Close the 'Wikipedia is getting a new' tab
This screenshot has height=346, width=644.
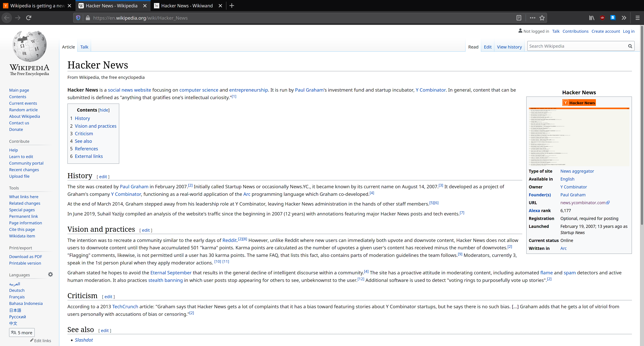69,6
